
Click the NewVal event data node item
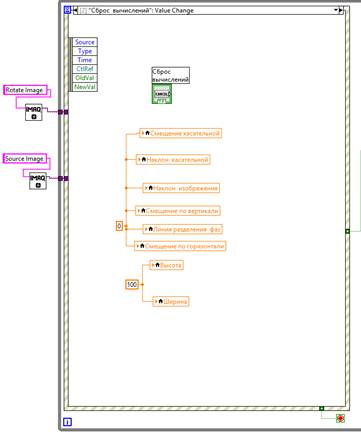(x=85, y=87)
